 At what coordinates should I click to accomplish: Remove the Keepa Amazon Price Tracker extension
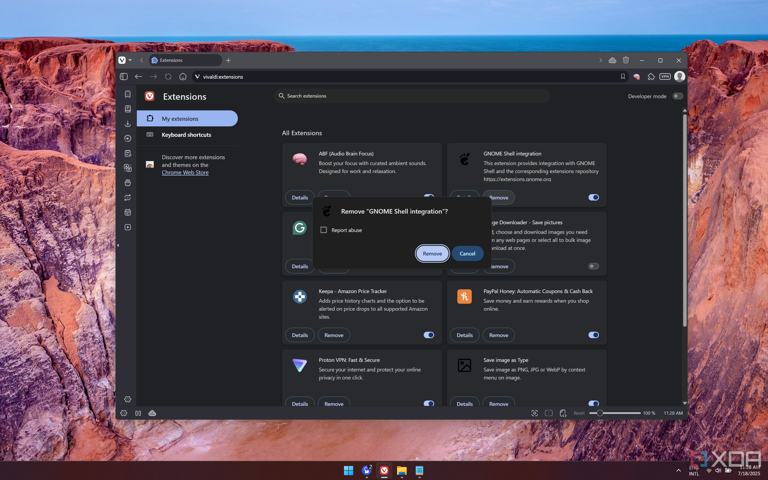click(334, 335)
